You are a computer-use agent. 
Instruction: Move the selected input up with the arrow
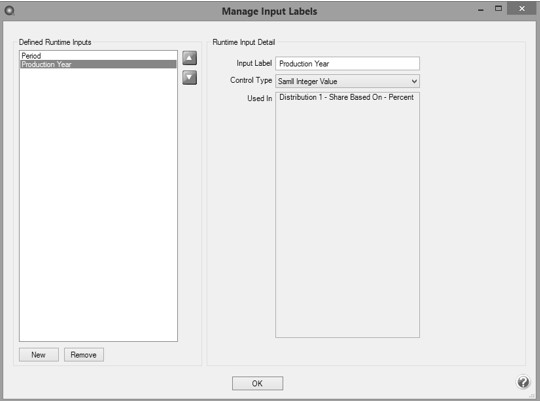189,58
